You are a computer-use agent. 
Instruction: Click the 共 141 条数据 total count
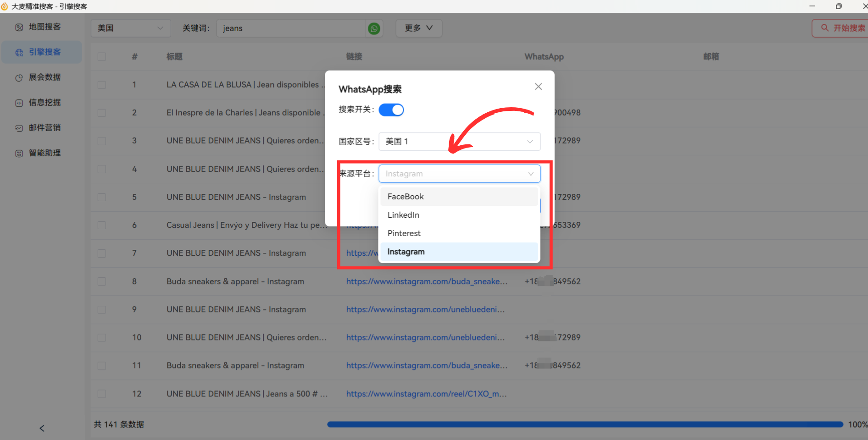pos(119,424)
